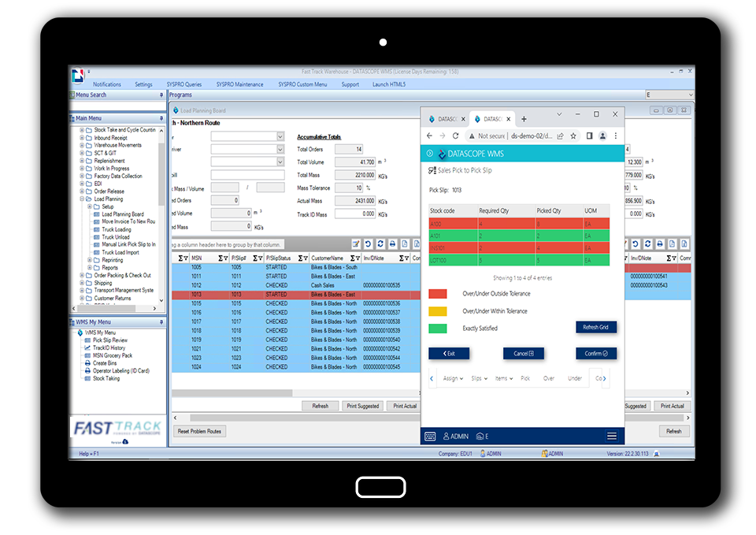Click the DATASCOPE WMS header arrow icon
756x535 pixels.
(x=429, y=154)
